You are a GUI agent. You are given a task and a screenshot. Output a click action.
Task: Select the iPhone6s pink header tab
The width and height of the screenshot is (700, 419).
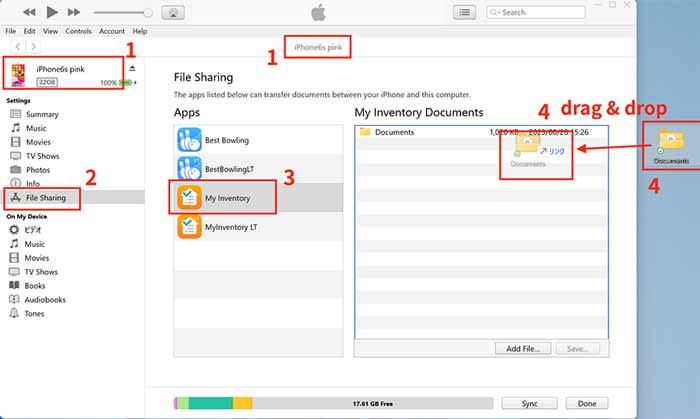click(318, 47)
